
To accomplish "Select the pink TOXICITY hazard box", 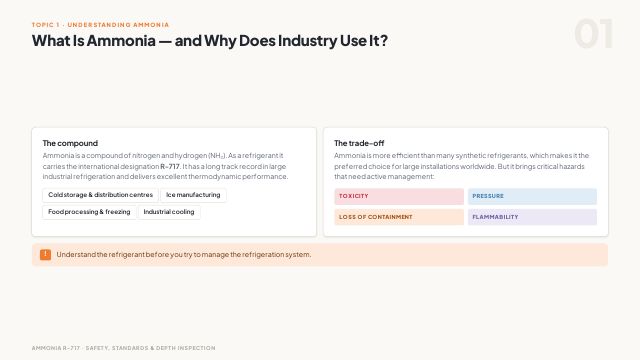I will [399, 196].
